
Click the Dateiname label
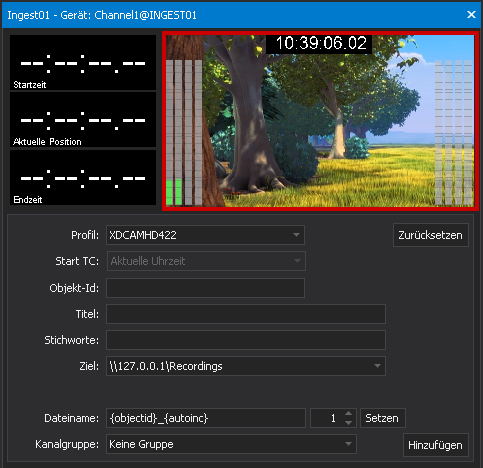(x=71, y=418)
